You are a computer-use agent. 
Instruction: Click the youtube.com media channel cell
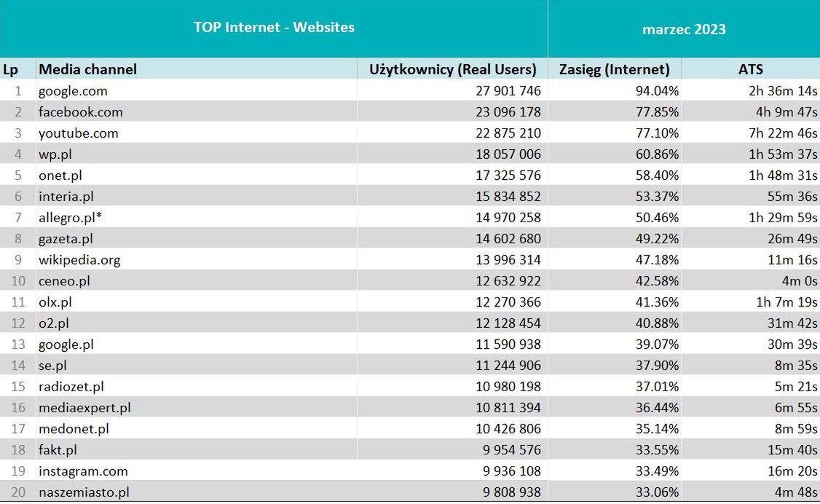[x=78, y=133]
